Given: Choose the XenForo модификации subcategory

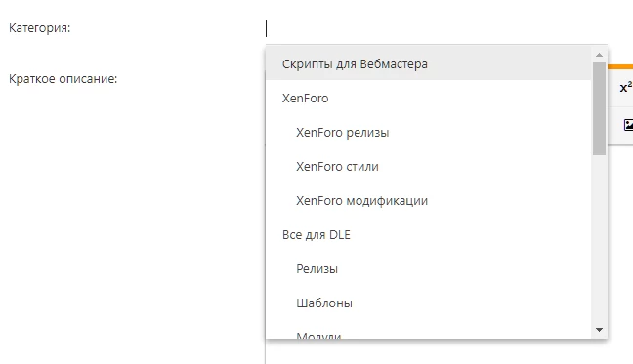Looking at the screenshot, I should tap(428, 200).
